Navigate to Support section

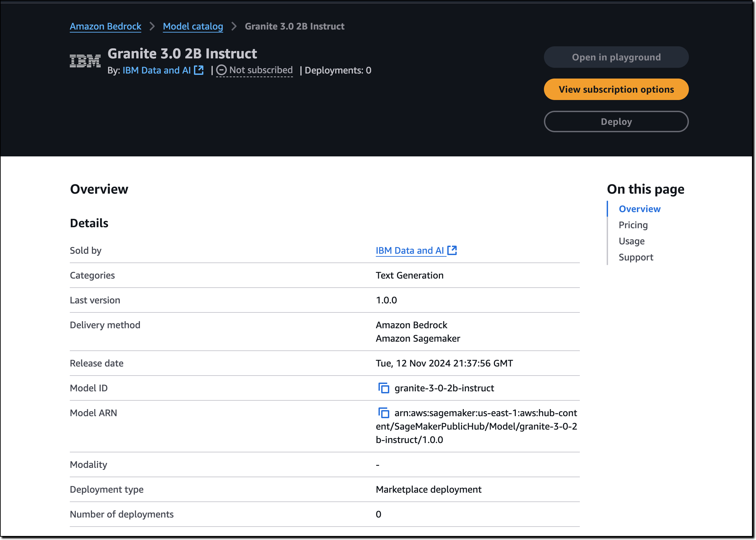(636, 257)
